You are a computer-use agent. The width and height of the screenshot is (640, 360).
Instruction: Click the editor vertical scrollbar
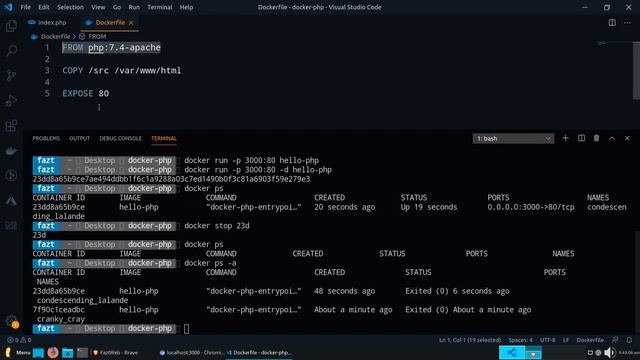coord(636,70)
